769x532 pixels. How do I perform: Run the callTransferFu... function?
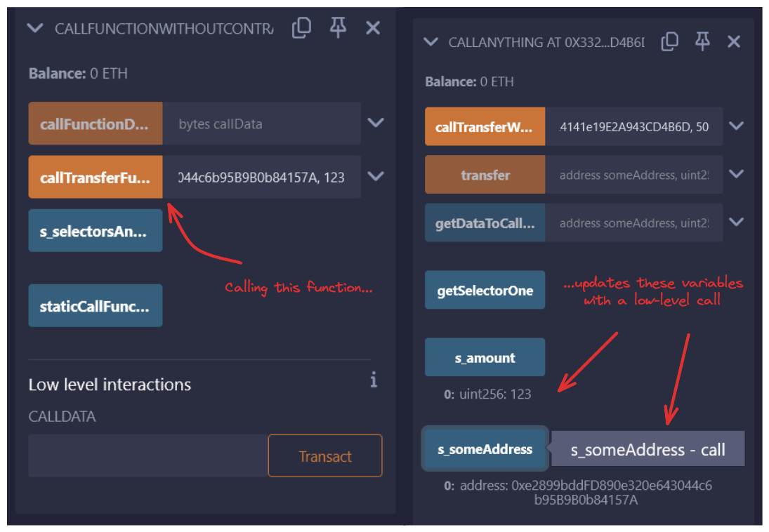click(96, 177)
